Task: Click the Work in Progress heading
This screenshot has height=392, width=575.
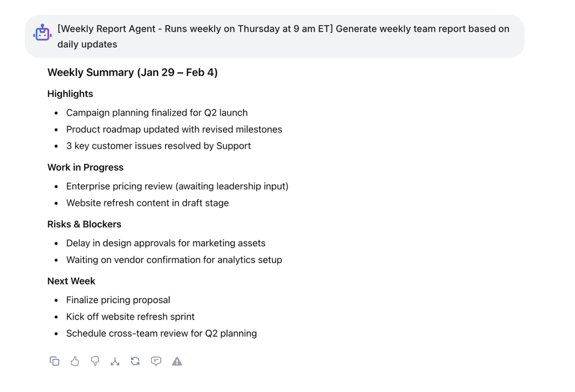Action: click(x=86, y=167)
